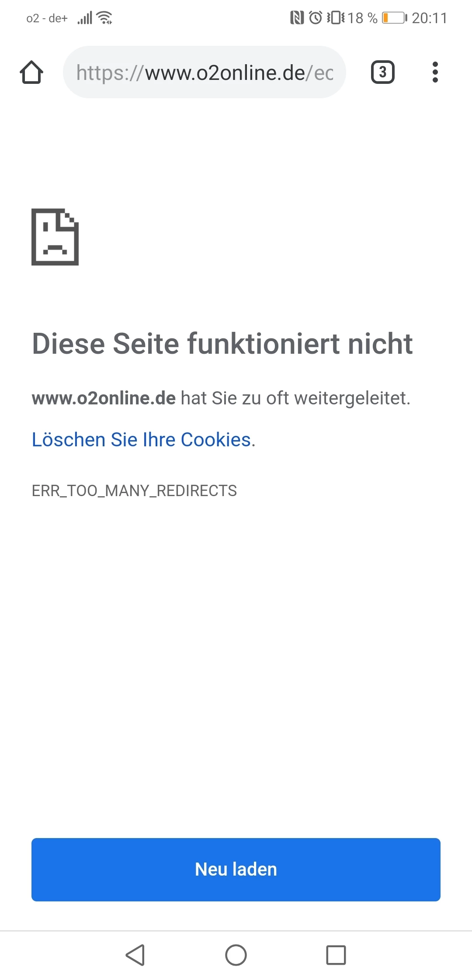Tap the Wi-Fi status icon
This screenshot has width=472, height=980.
(x=105, y=18)
